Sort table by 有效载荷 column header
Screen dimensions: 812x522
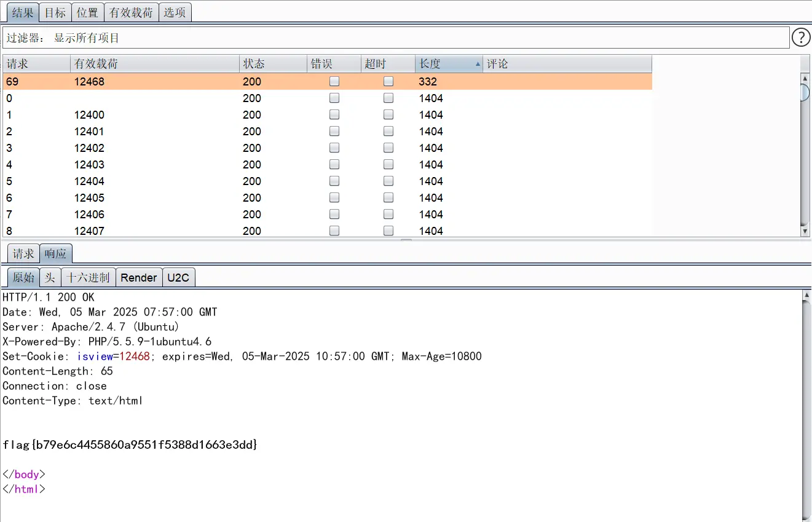pyautogui.click(x=154, y=64)
